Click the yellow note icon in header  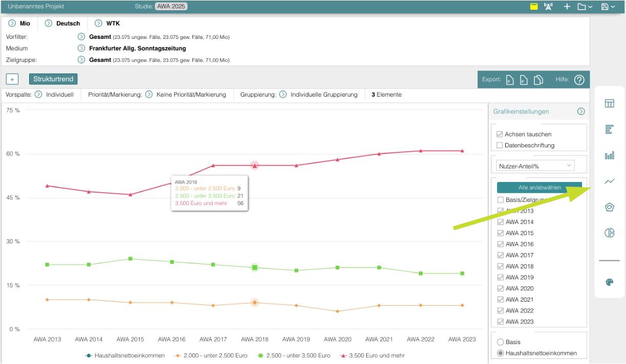click(534, 7)
